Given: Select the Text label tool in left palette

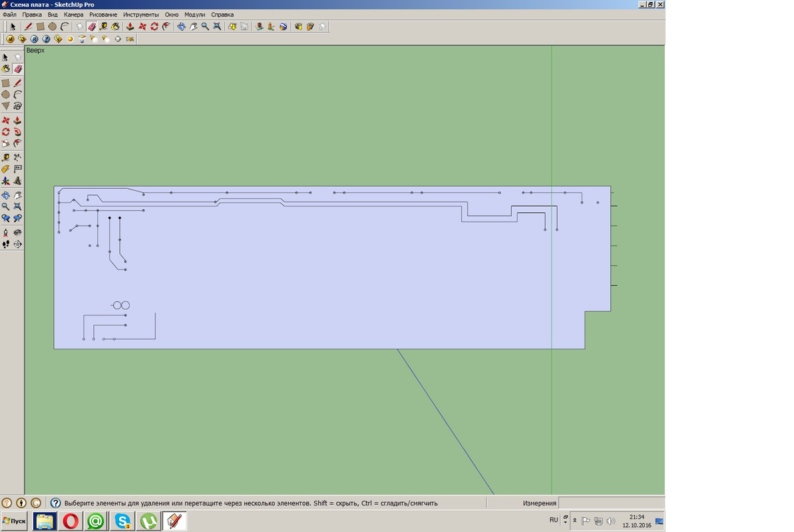Looking at the screenshot, I should pos(18,170).
